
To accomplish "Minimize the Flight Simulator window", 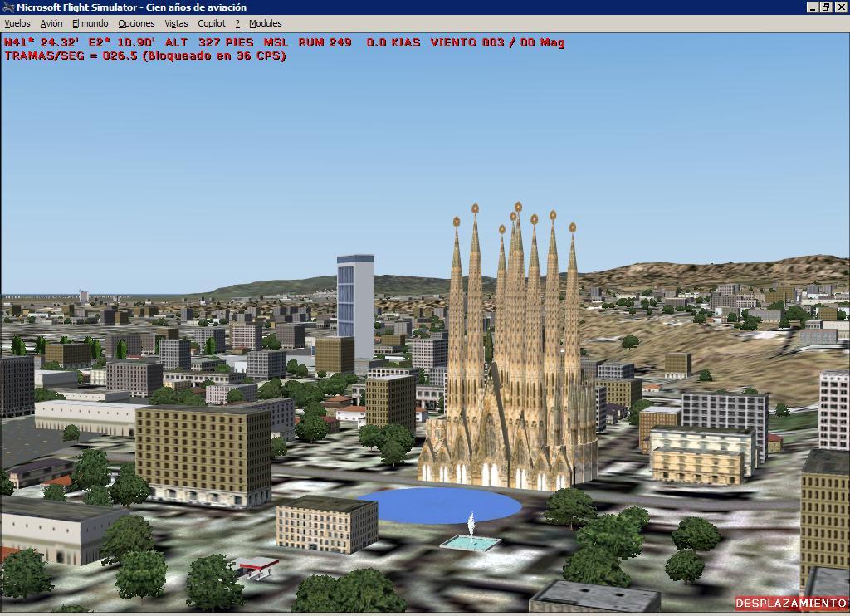I will coord(813,7).
